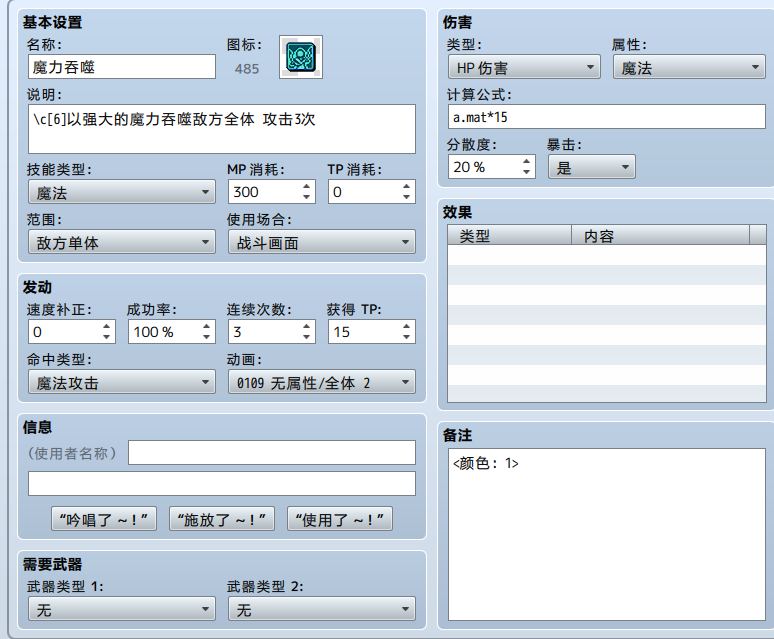This screenshot has height=639, width=774.
Task: Increase the TP 消耗 value
Action: (406, 187)
